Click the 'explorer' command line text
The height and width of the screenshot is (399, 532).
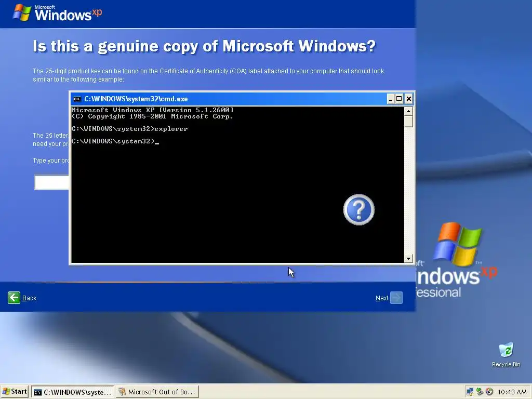tap(171, 129)
